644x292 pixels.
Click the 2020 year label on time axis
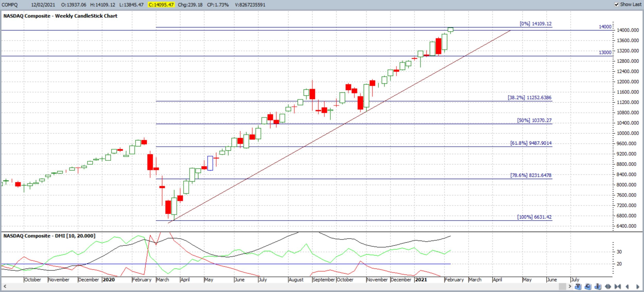pos(109,280)
